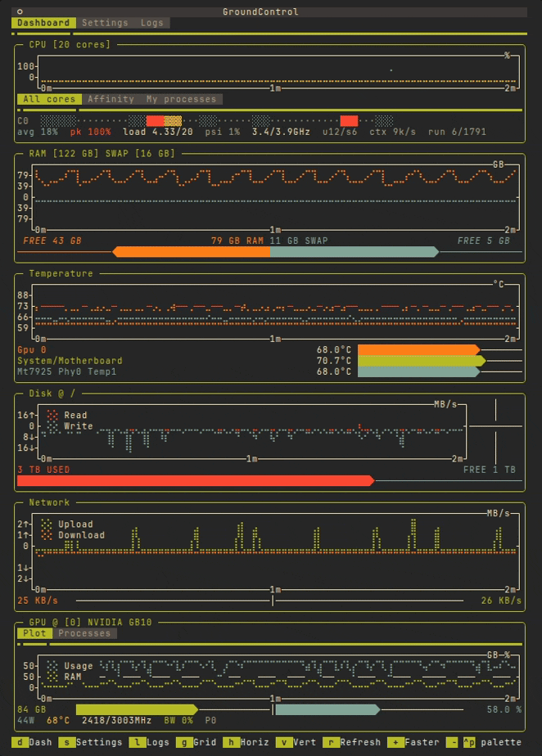The width and height of the screenshot is (542, 756).
Task: Click the 'FREE 43 GB' RAM label
Action: pos(52,241)
